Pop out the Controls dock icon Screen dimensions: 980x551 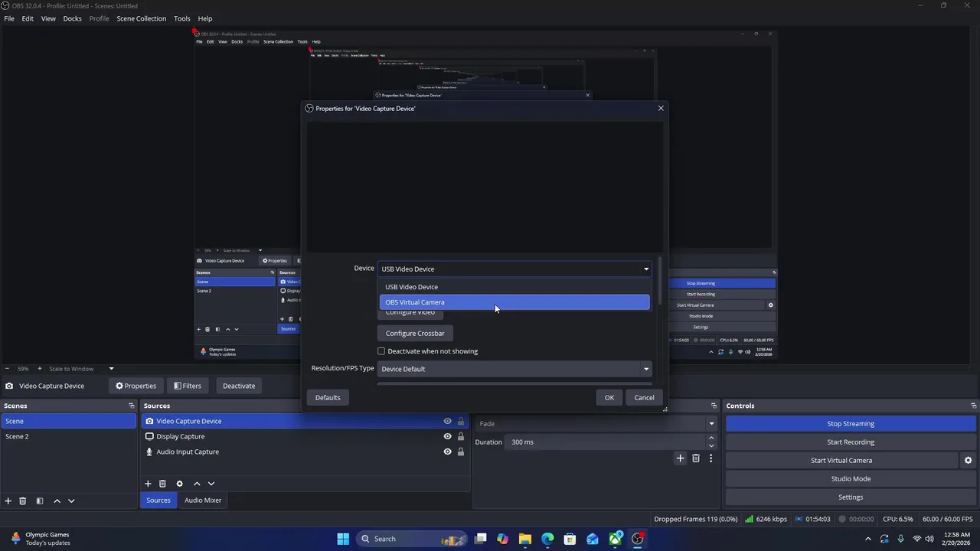click(x=974, y=406)
